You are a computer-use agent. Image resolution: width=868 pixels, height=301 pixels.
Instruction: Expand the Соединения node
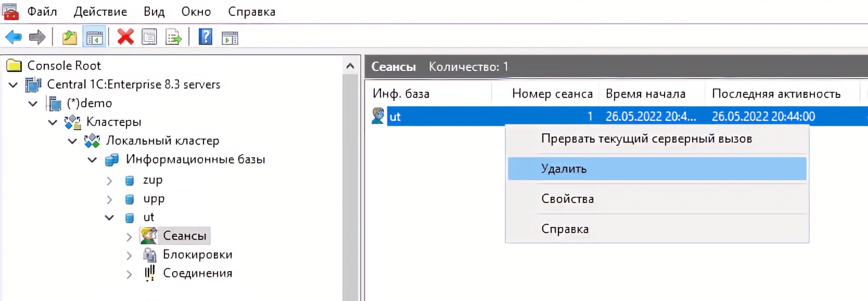[x=129, y=274]
